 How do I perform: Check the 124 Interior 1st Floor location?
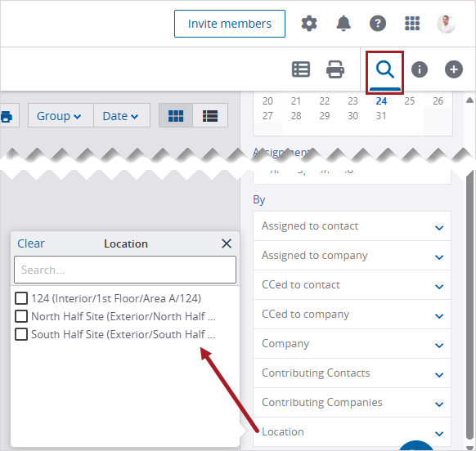pyautogui.click(x=21, y=298)
